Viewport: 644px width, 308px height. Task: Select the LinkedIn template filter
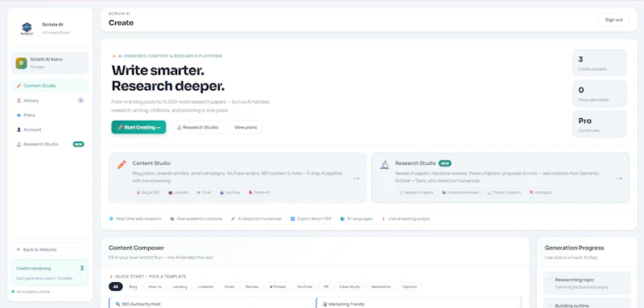tap(206, 286)
